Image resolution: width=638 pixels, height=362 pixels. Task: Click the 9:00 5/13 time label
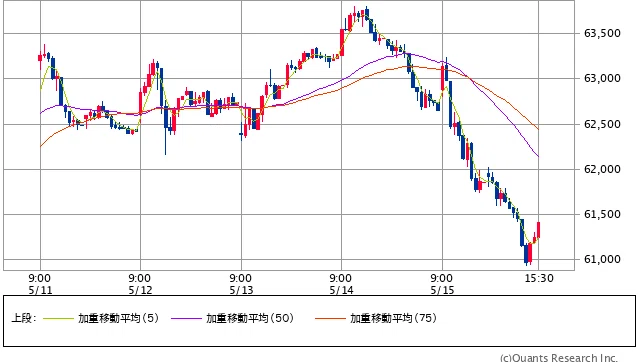(x=241, y=284)
